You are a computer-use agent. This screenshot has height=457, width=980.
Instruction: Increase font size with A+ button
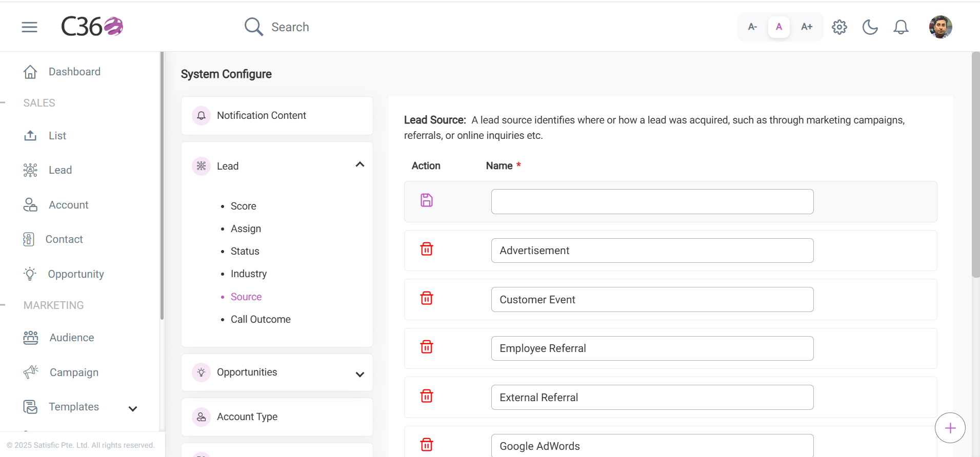[807, 27]
